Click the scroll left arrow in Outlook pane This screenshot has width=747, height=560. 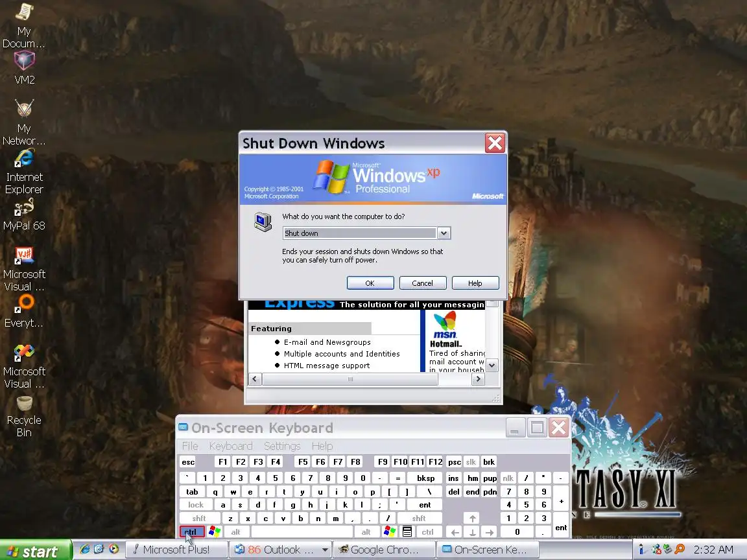pyautogui.click(x=254, y=379)
